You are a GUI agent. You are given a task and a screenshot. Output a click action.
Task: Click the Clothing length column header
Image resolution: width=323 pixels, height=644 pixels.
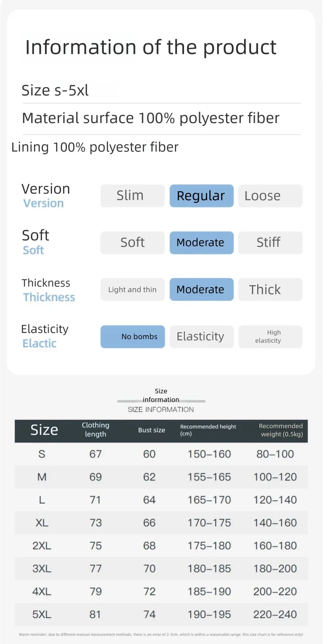(x=96, y=430)
